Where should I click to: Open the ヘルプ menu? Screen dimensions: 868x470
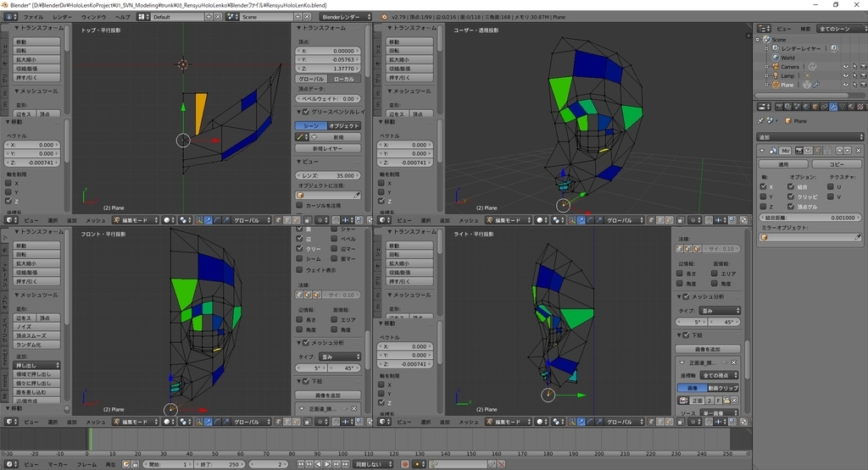(x=122, y=17)
